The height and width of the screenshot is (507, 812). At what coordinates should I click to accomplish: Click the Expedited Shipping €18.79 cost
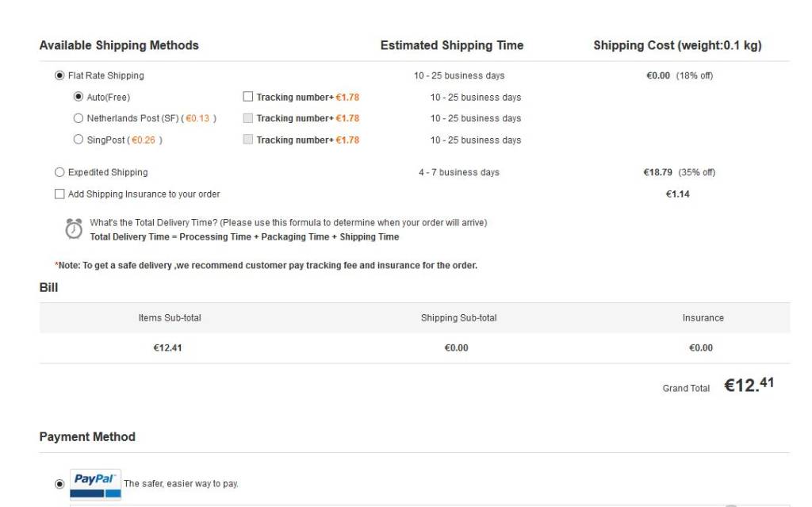pos(657,172)
